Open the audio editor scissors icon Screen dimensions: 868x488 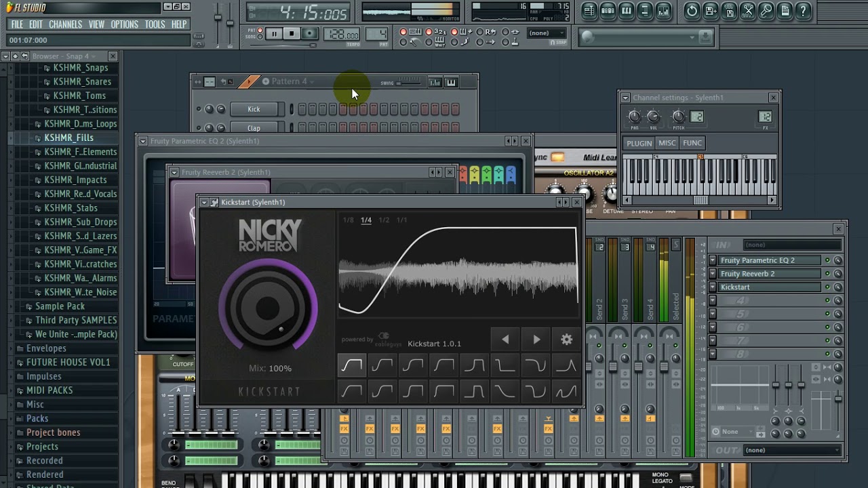748,11
